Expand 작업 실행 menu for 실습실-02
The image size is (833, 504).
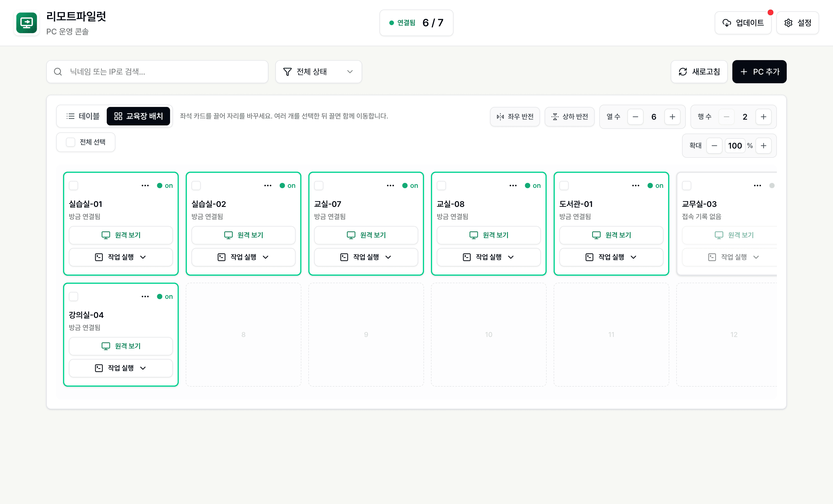tap(244, 257)
